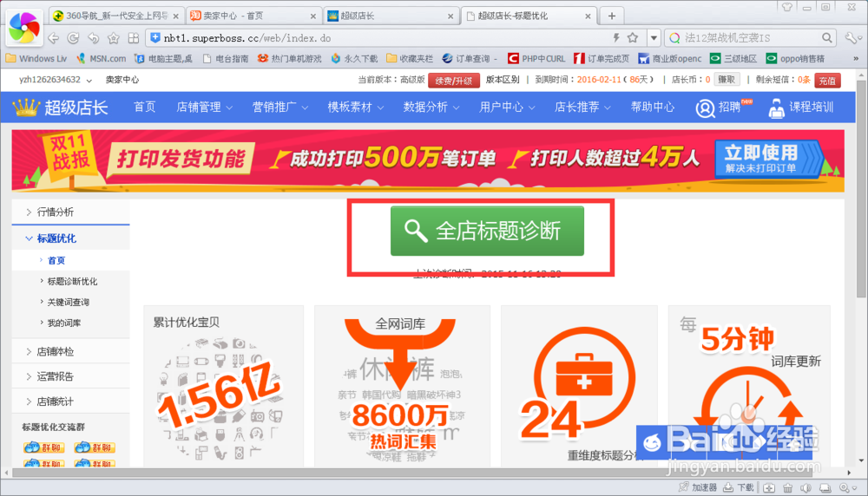
Task: Click the second 群聊 chat icon
Action: pos(95,447)
